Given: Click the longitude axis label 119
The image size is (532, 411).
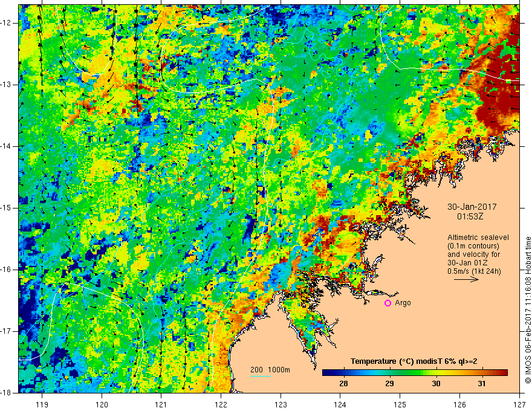Looking at the screenshot, I should click(42, 404).
